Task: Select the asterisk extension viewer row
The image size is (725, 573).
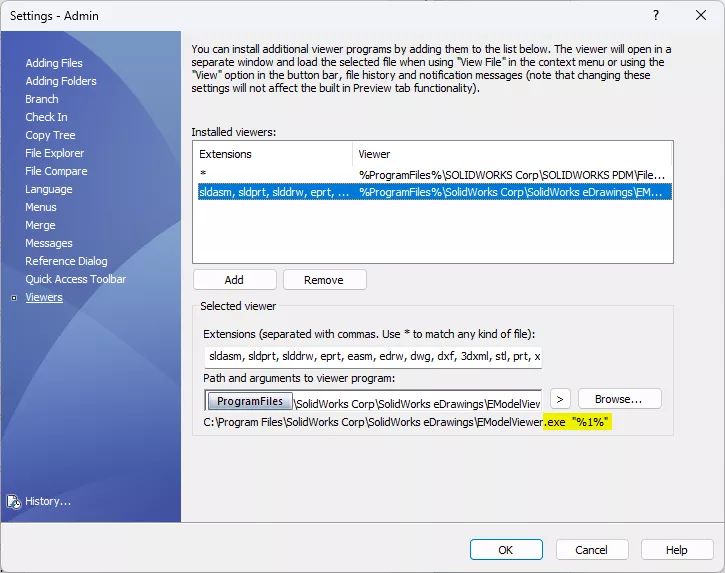Action: tap(434, 174)
